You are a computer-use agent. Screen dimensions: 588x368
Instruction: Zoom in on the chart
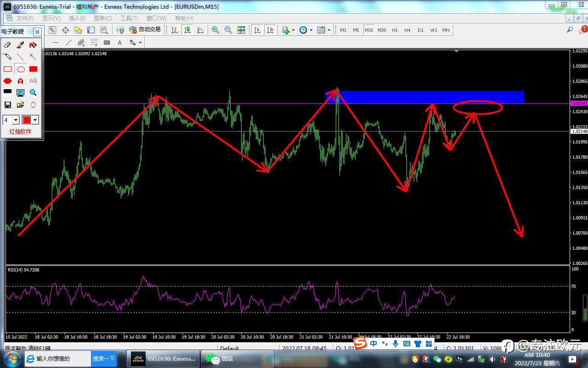pyautogui.click(x=215, y=30)
